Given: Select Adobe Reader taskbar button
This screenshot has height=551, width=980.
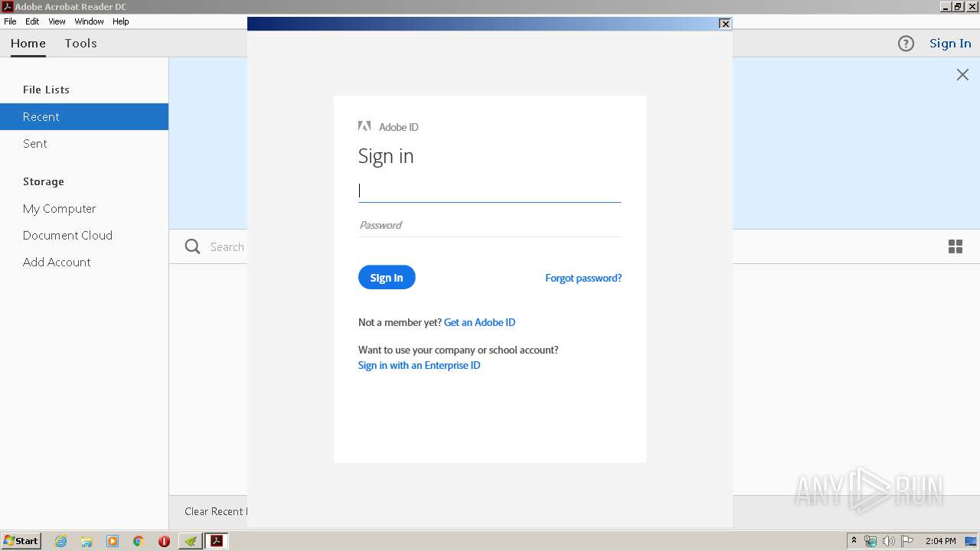Looking at the screenshot, I should 217,541.
